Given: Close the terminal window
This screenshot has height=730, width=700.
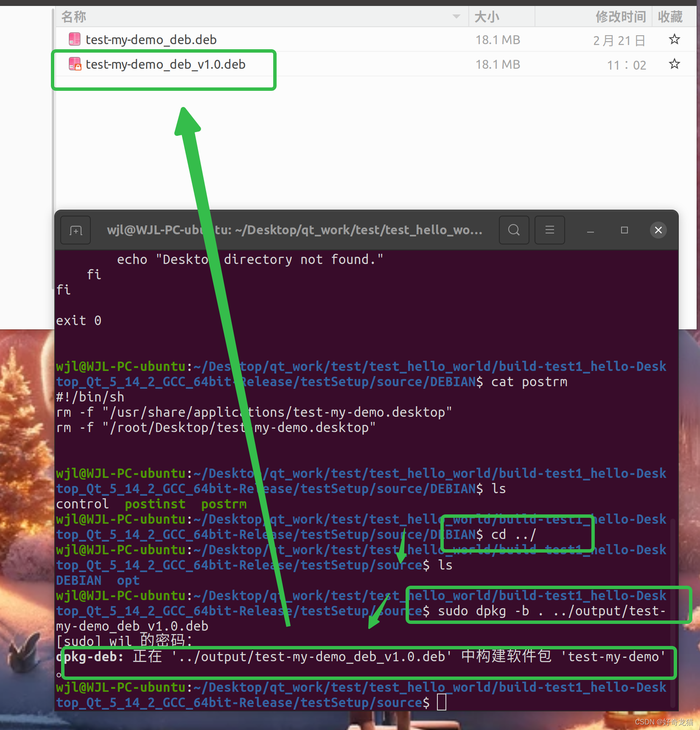Looking at the screenshot, I should pyautogui.click(x=658, y=230).
